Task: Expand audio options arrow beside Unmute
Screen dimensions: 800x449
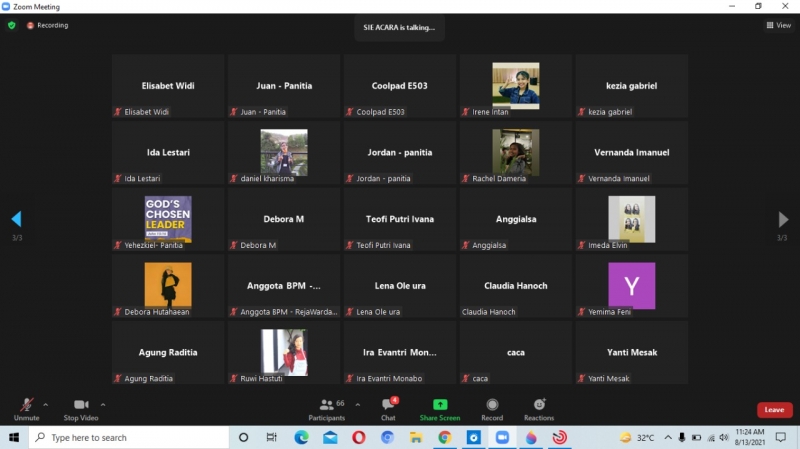Action: (x=46, y=405)
